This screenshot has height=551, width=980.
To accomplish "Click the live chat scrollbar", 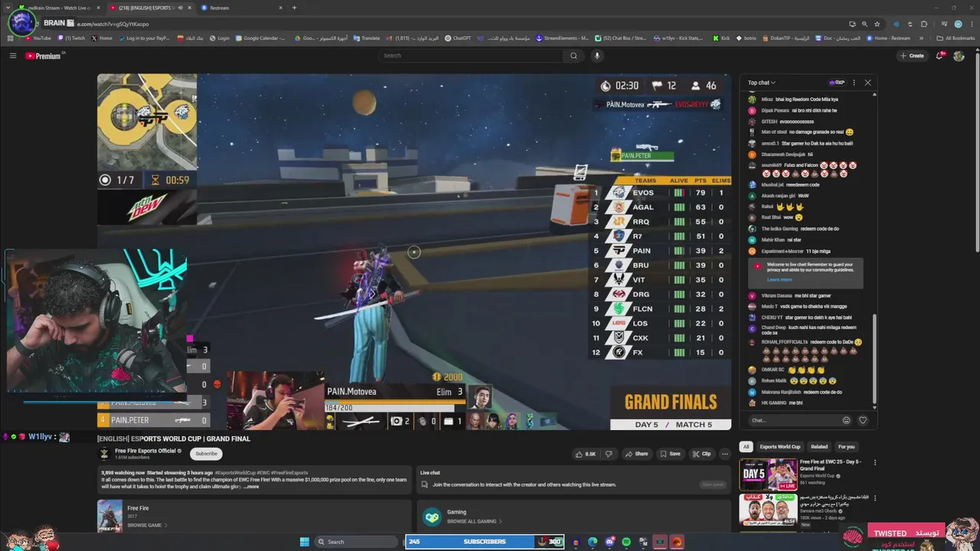I will [x=874, y=360].
